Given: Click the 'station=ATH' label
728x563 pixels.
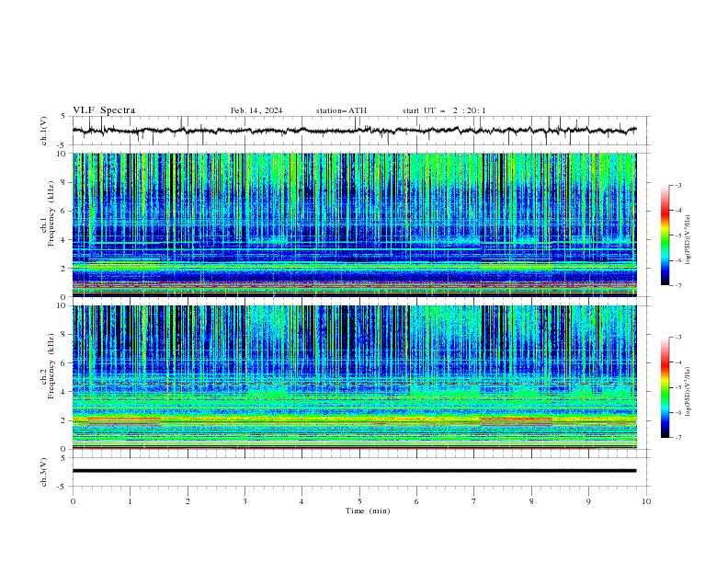Looking at the screenshot, I should click(341, 110).
